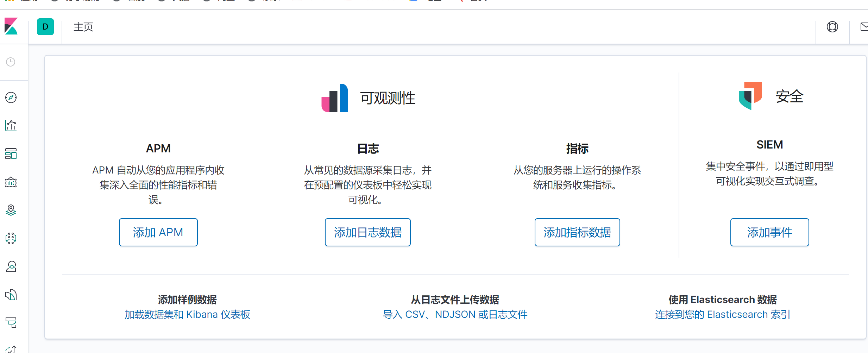The image size is (868, 353).
Task: Click the 添加事件 button under SIEM
Action: (x=770, y=232)
